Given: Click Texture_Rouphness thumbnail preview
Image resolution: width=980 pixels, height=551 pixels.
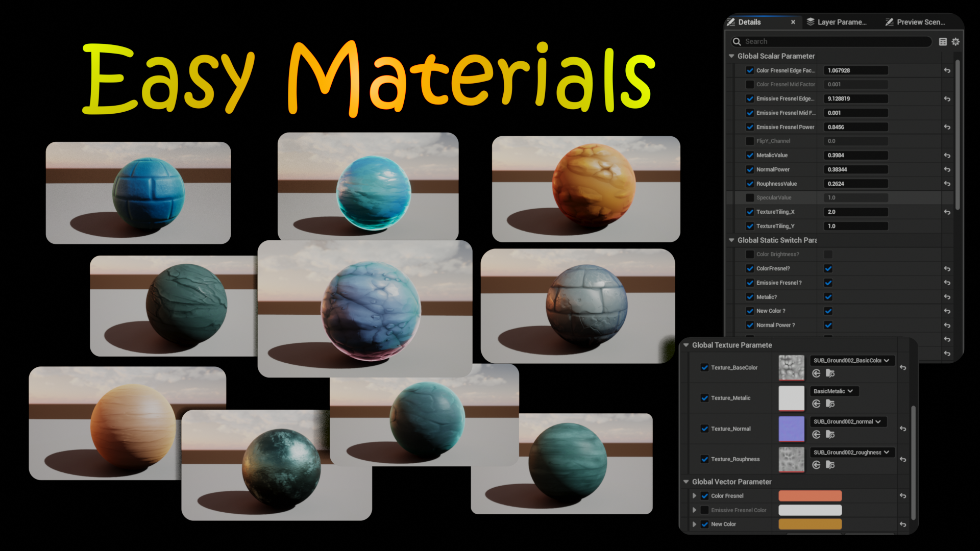Looking at the screenshot, I should pyautogui.click(x=791, y=460).
